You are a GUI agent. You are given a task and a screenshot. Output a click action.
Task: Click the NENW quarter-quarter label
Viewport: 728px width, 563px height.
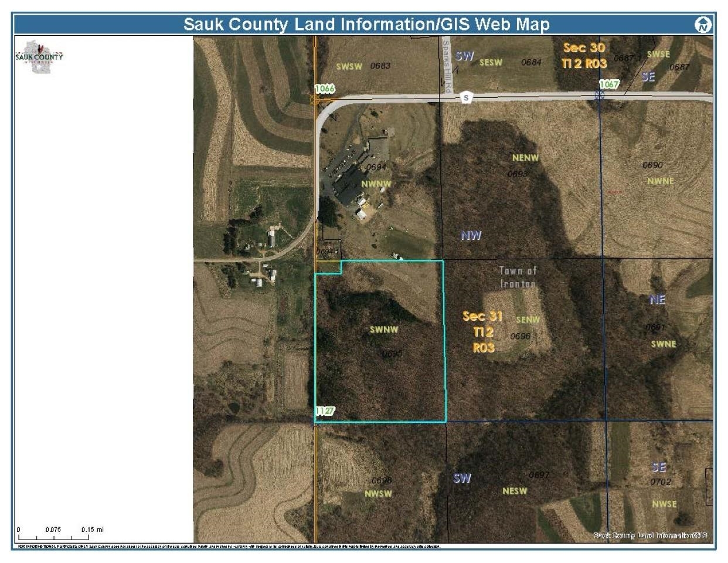(525, 158)
